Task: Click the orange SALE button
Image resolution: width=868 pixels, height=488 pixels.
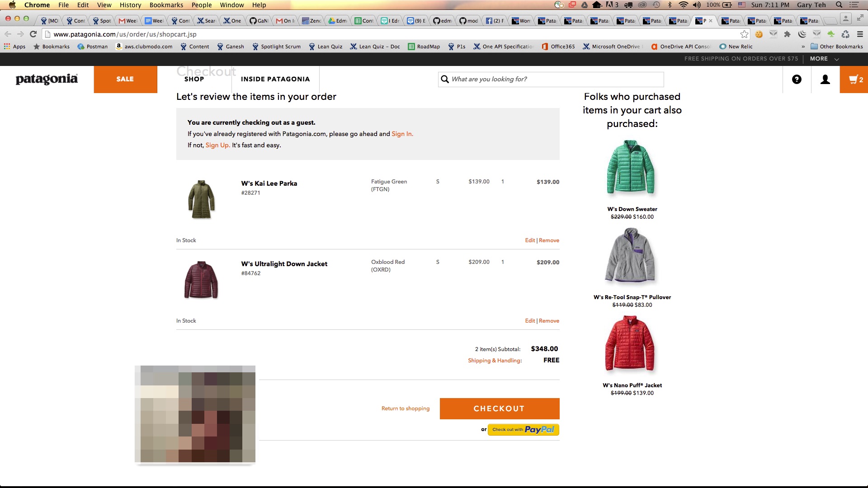Action: (x=125, y=80)
